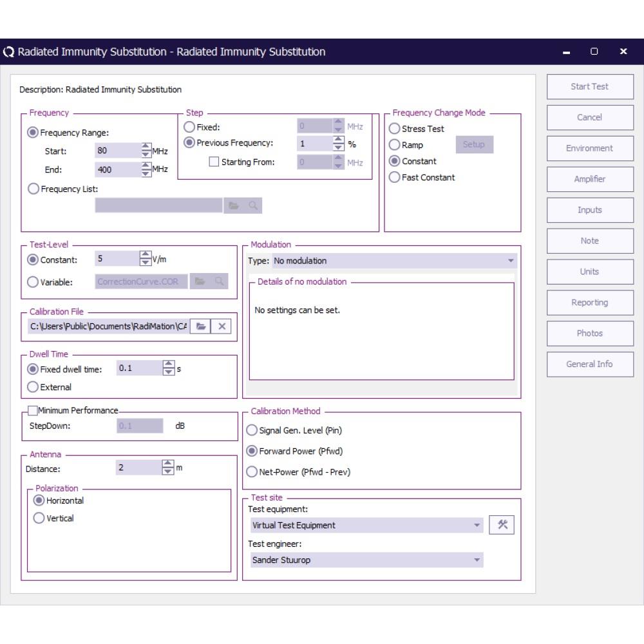This screenshot has width=644, height=644.
Task: Click the magnifier icon beside Frequency List
Action: coord(252,205)
